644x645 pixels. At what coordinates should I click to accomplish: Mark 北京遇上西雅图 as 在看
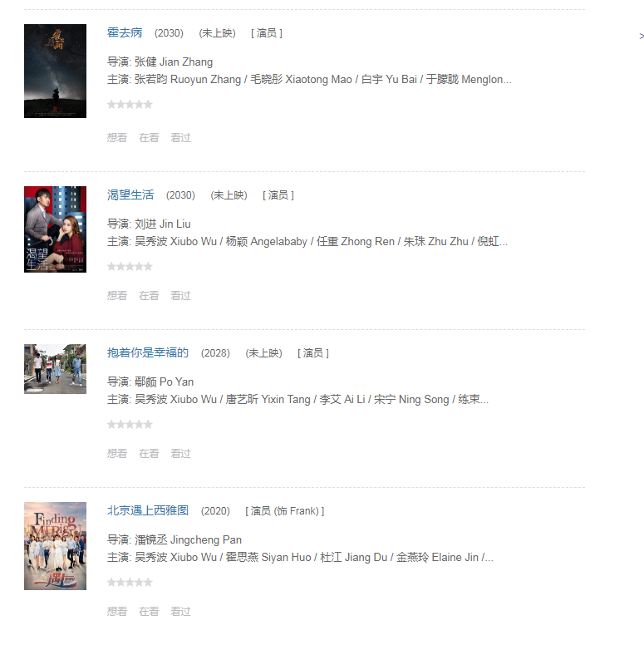[x=149, y=612]
